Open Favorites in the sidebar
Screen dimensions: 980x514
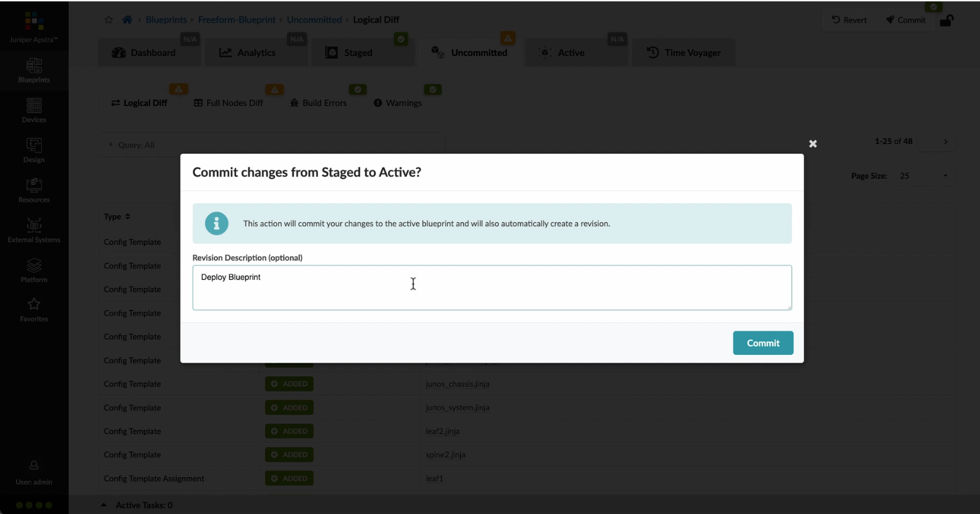[x=34, y=309]
